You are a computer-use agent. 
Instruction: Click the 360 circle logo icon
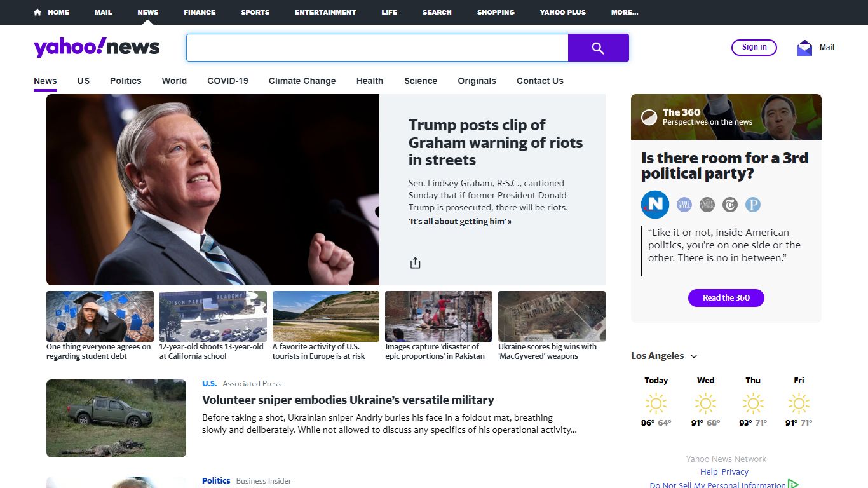(649, 117)
